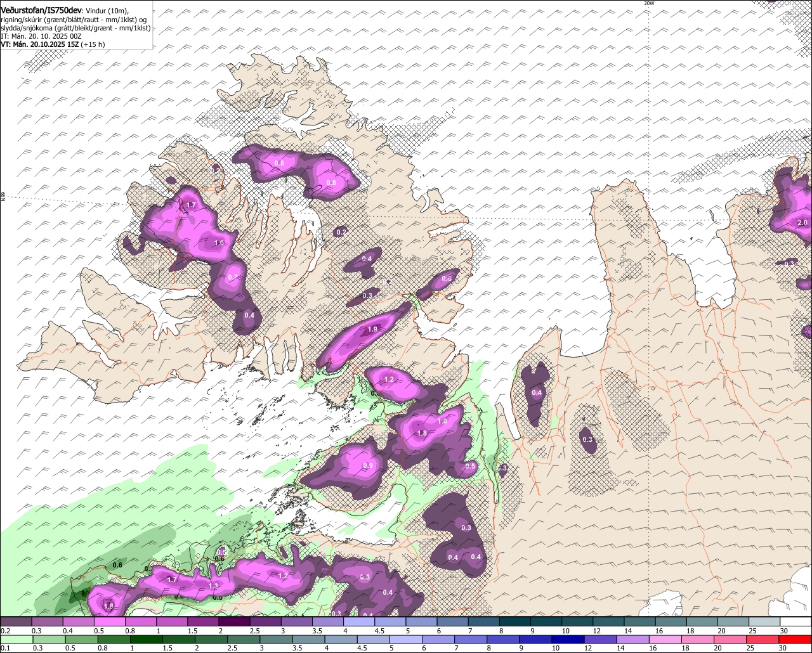Select the bright red swatch at 30 in lower legend
This screenshot has width=812, height=653.
point(796,640)
